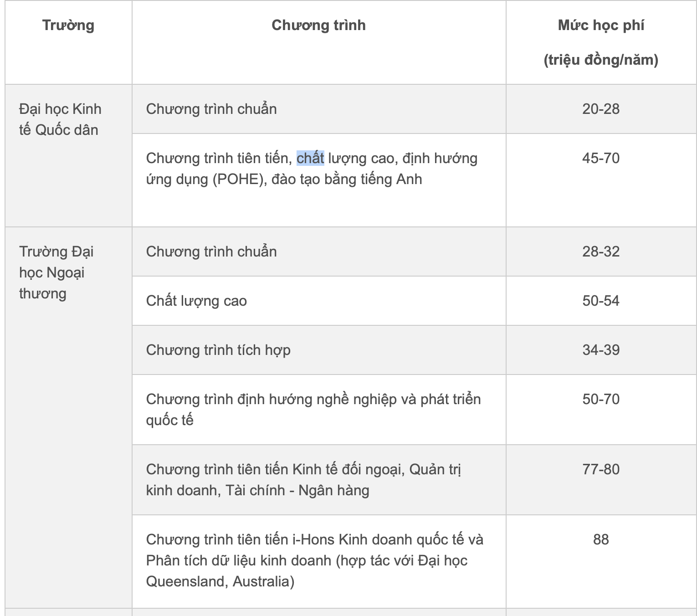Click the 'i-Hons Kinh doanh quốc tế' program cell
This screenshot has width=697, height=616.
(x=319, y=561)
